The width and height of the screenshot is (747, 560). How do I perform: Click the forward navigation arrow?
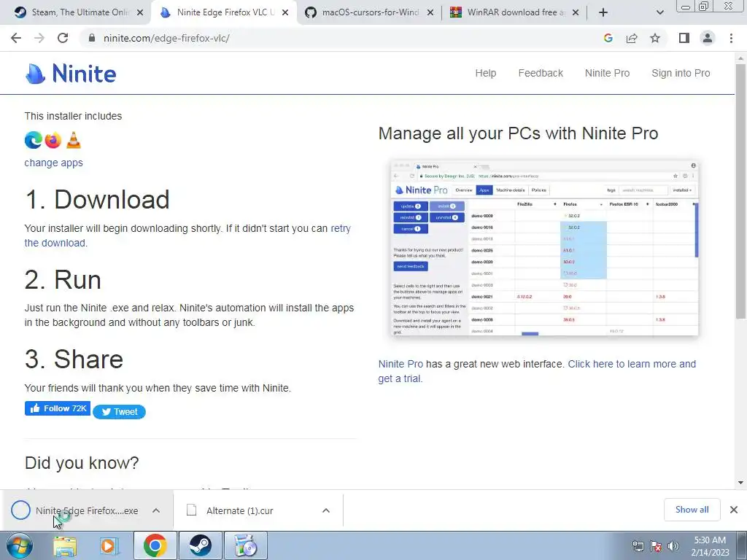(x=39, y=38)
